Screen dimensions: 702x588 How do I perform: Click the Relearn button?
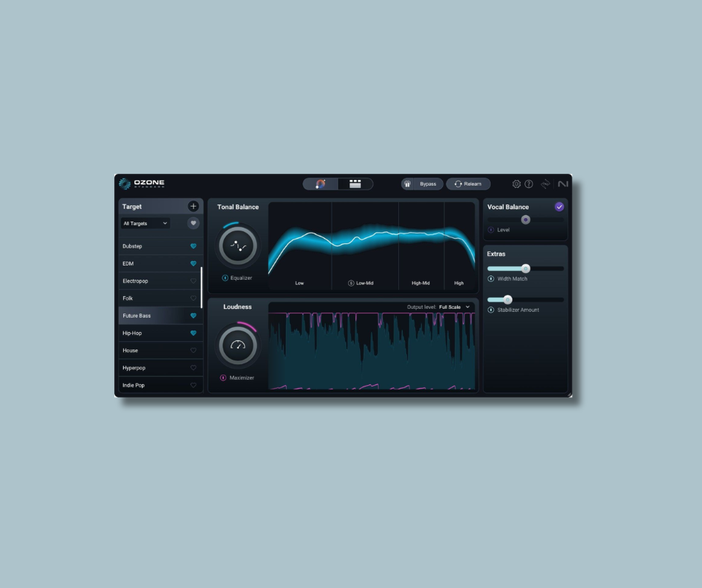click(468, 184)
